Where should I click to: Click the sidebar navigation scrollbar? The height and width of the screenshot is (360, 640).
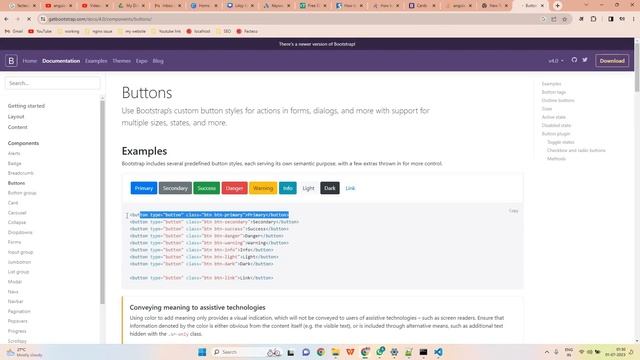(102, 202)
